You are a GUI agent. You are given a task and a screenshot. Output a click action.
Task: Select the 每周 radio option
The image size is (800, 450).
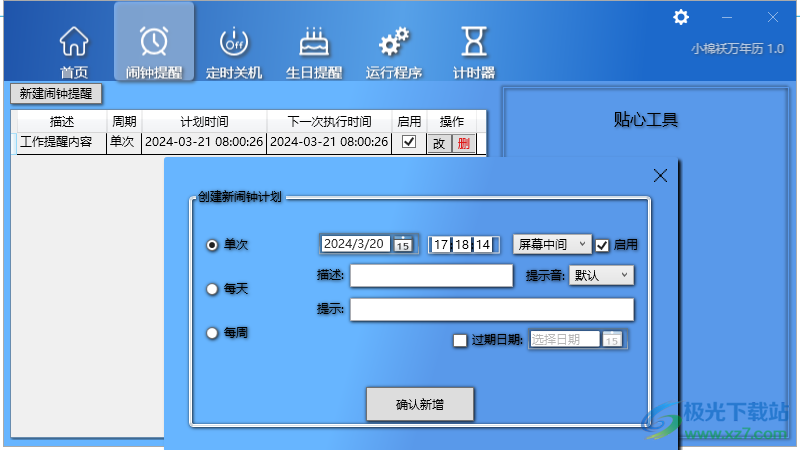pos(212,333)
